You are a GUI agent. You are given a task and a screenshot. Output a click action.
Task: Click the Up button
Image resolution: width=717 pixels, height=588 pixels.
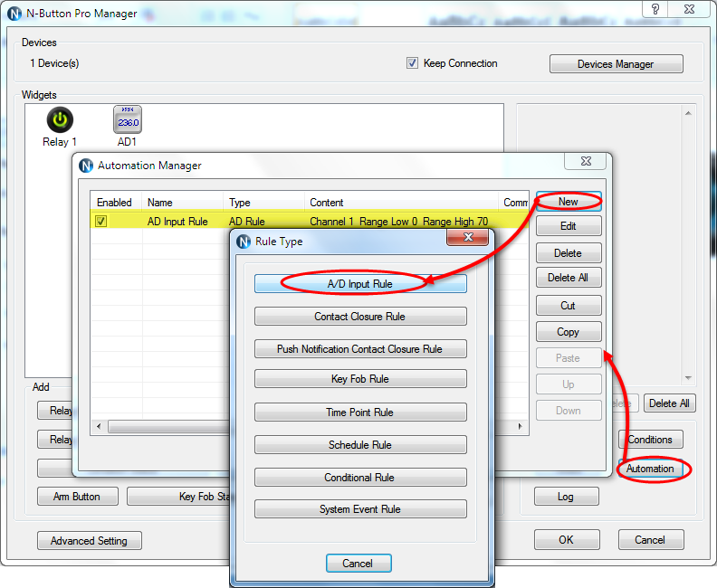tap(569, 384)
